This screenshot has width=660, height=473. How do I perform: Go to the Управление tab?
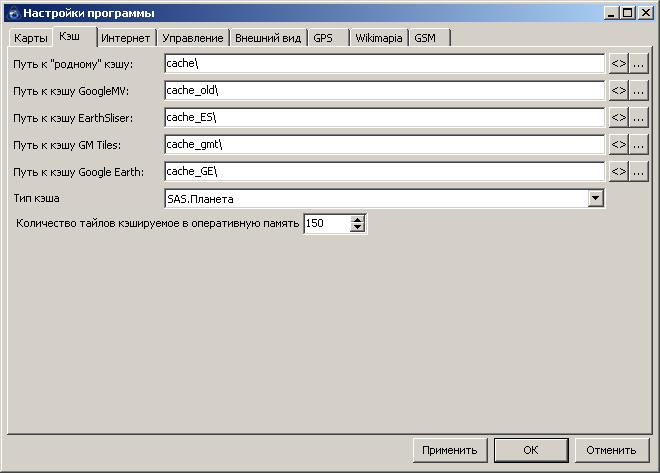click(x=192, y=38)
